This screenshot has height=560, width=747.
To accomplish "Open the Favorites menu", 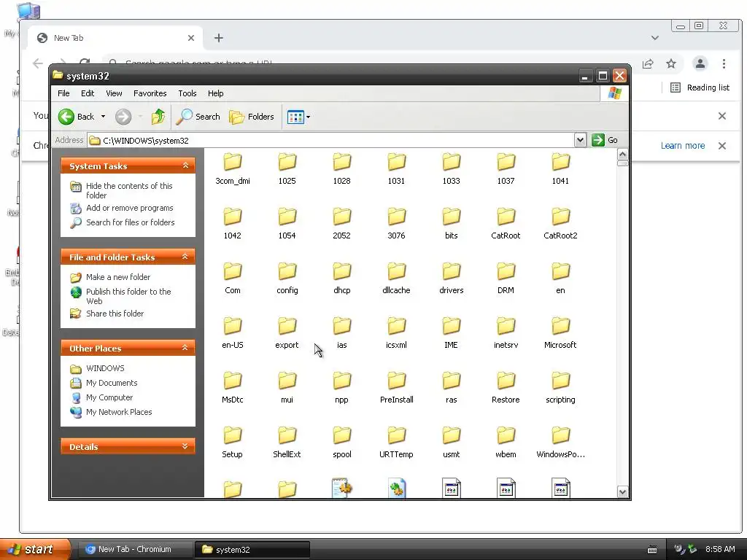I will point(150,93).
